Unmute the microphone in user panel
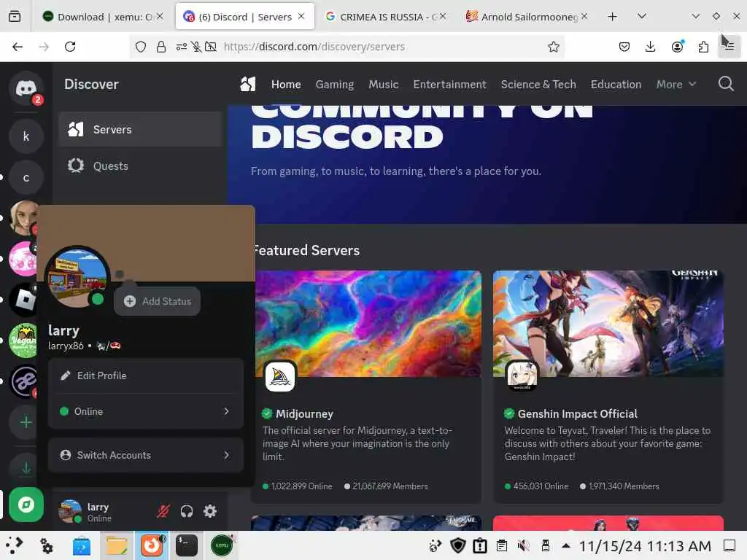Image resolution: width=747 pixels, height=560 pixels. click(x=163, y=511)
